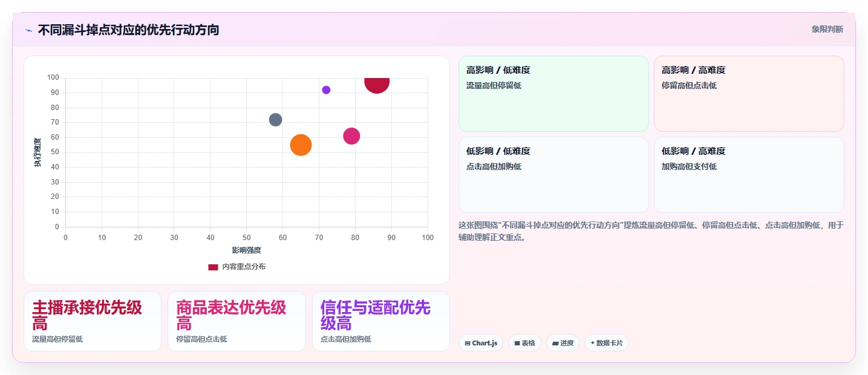Image resolution: width=868 pixels, height=375 pixels.
Task: Click the 数据卡片 tag
Action: (607, 343)
